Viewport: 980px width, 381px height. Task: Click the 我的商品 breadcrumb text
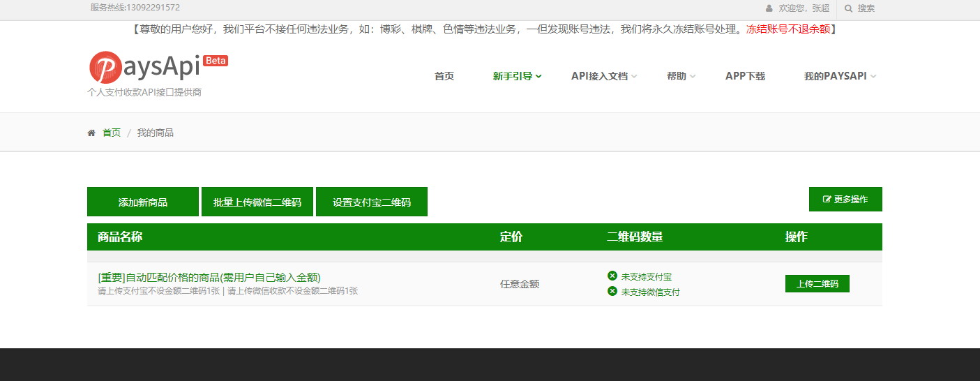pyautogui.click(x=156, y=133)
